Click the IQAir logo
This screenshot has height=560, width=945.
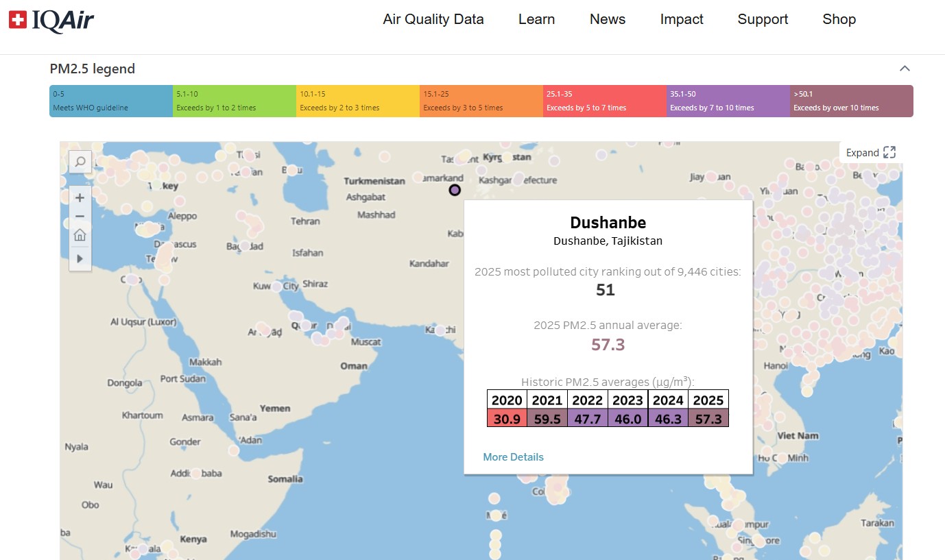[x=51, y=21]
